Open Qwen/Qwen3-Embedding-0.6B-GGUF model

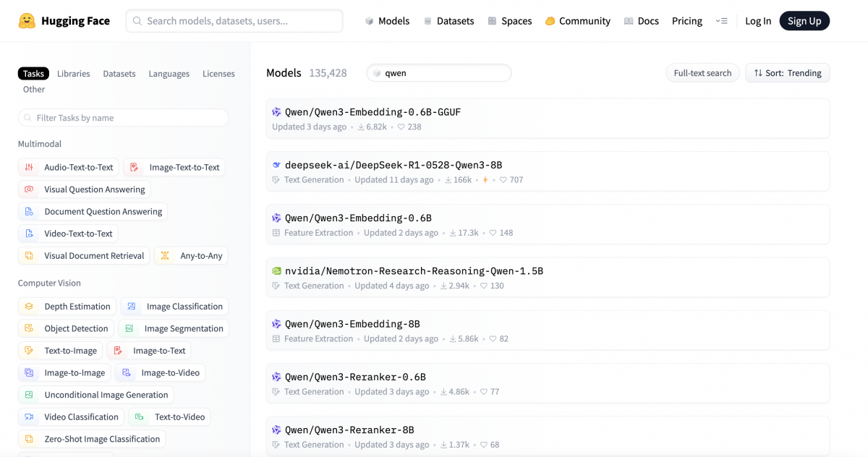pyautogui.click(x=548, y=119)
